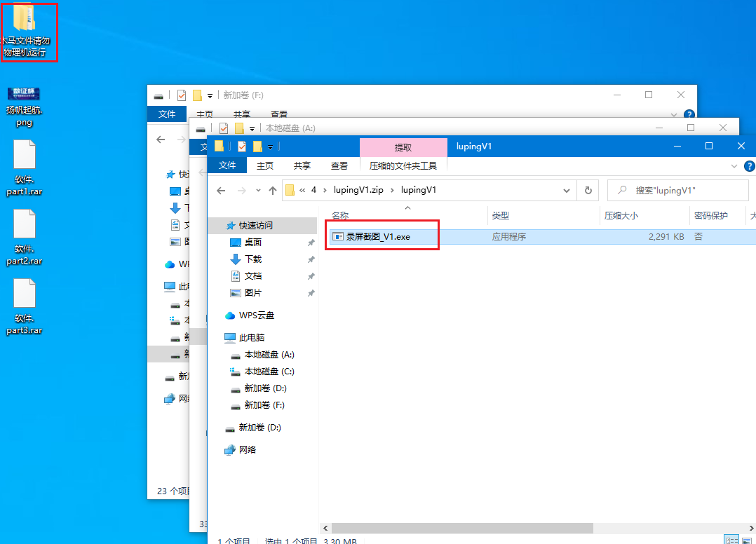Switch to details view in status bar

coord(732,540)
